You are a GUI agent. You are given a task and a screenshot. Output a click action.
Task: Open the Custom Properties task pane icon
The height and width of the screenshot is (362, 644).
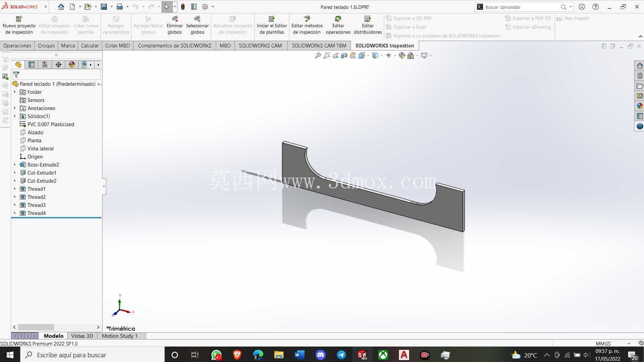coord(640,116)
